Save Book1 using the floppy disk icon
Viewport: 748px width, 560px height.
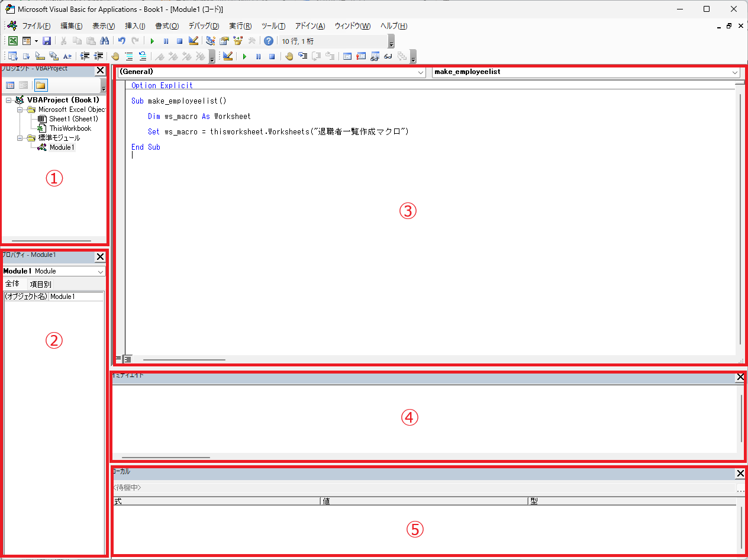[x=47, y=40]
